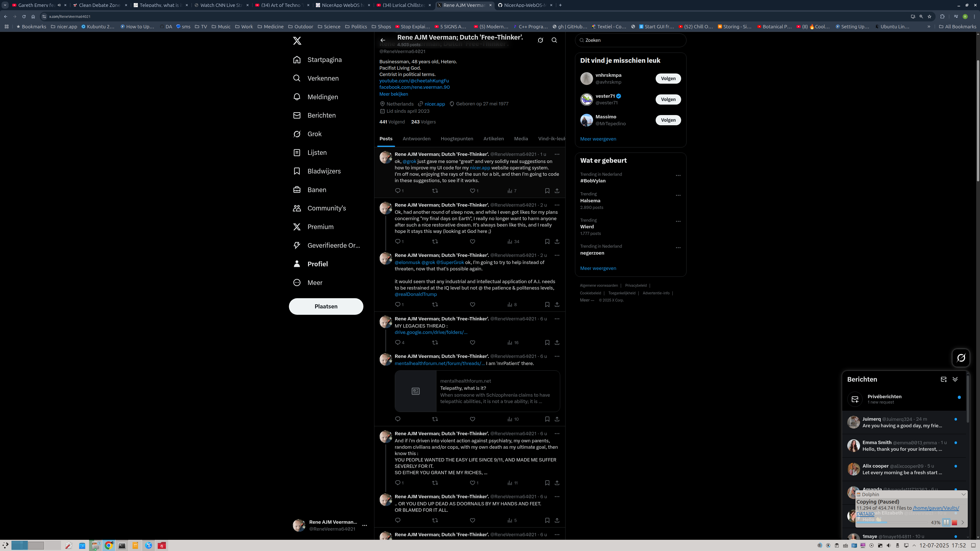Bookmark the MY LEGACIES THREAD post

coord(547,343)
